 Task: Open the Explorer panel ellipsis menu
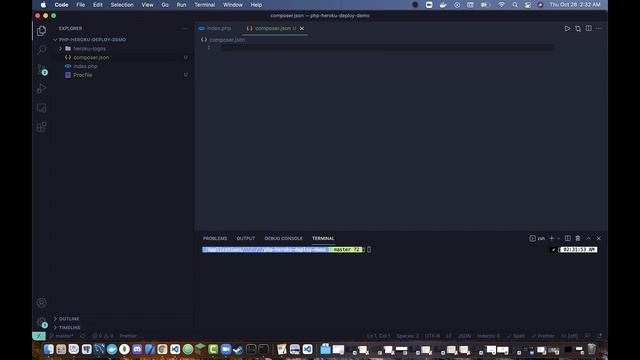pos(184,29)
